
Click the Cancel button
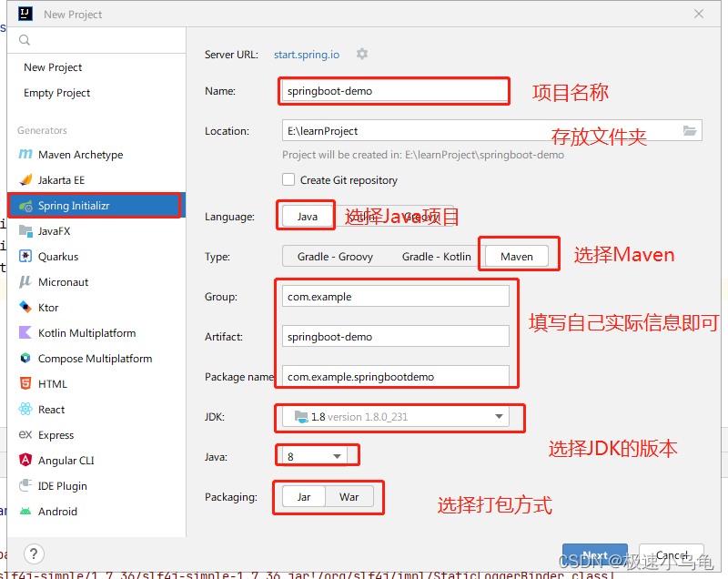[x=672, y=555]
